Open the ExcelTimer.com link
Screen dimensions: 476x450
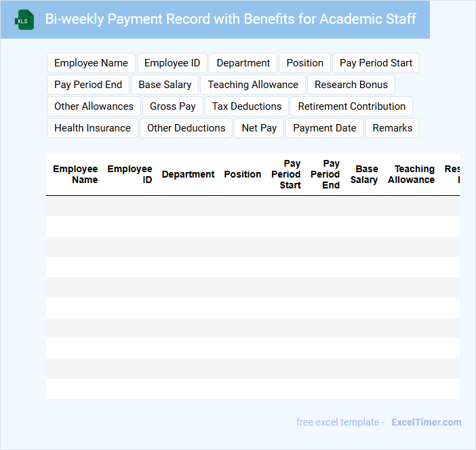coord(427,422)
